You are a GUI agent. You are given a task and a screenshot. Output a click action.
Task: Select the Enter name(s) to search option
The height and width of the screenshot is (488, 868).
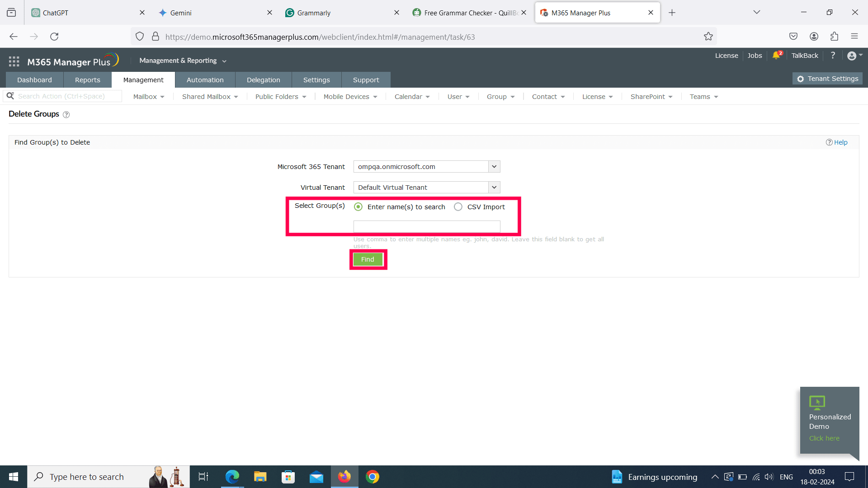(358, 206)
